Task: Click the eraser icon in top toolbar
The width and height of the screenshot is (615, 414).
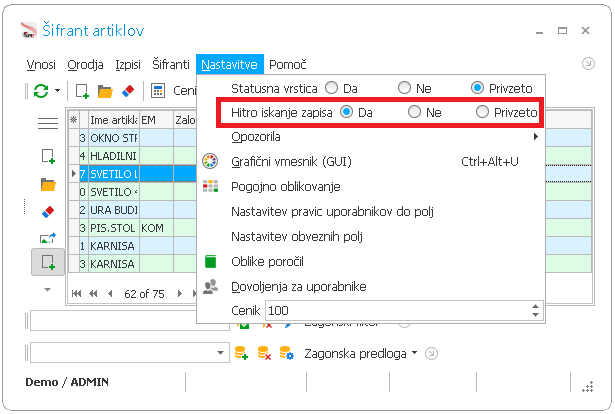Action: point(126,91)
